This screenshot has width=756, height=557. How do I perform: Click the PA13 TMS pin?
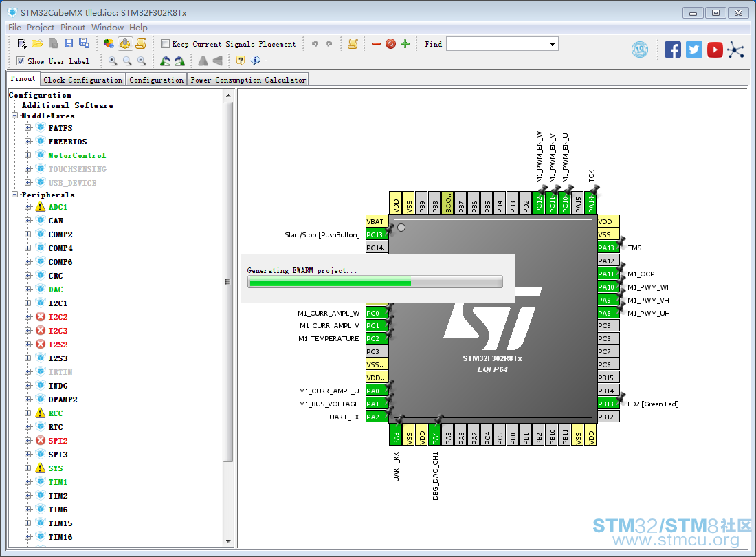(x=608, y=248)
